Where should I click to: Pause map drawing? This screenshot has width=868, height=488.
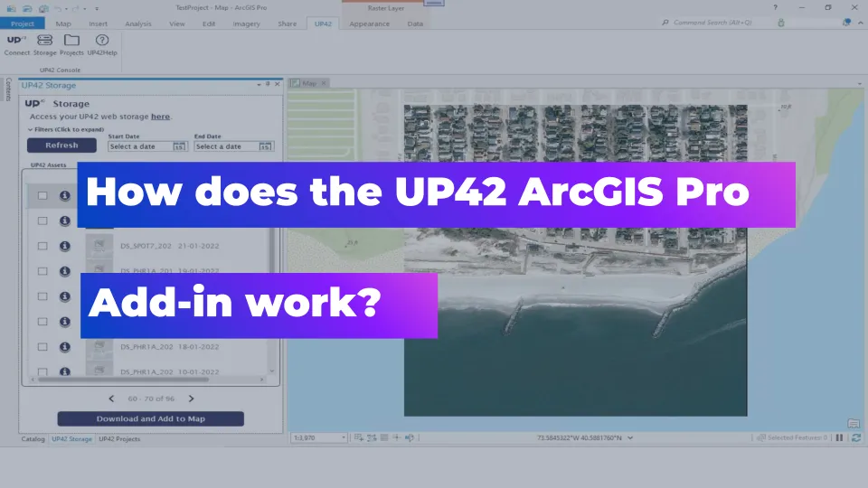[839, 437]
